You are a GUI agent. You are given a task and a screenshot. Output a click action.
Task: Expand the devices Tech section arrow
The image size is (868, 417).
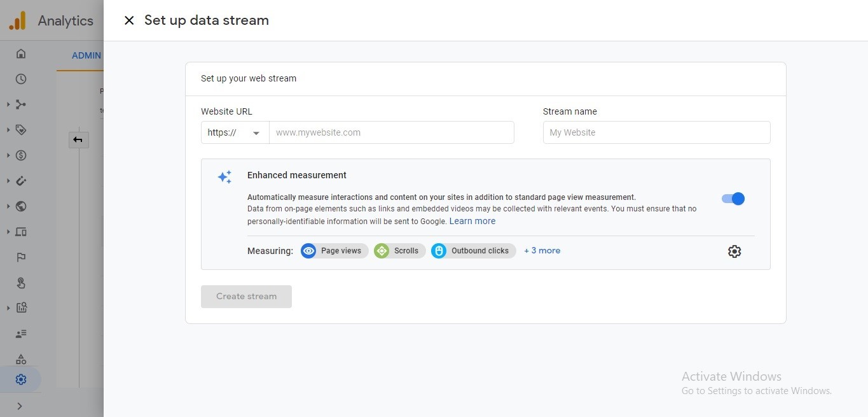tap(8, 232)
